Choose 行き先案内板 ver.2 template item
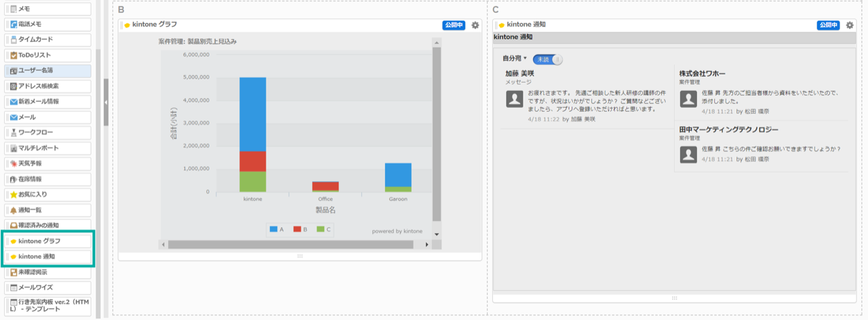Image resolution: width=868 pixels, height=320 pixels. coord(47,306)
